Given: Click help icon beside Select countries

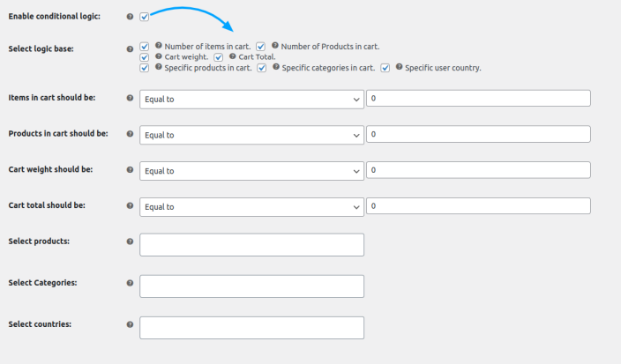Looking at the screenshot, I should point(131,324).
